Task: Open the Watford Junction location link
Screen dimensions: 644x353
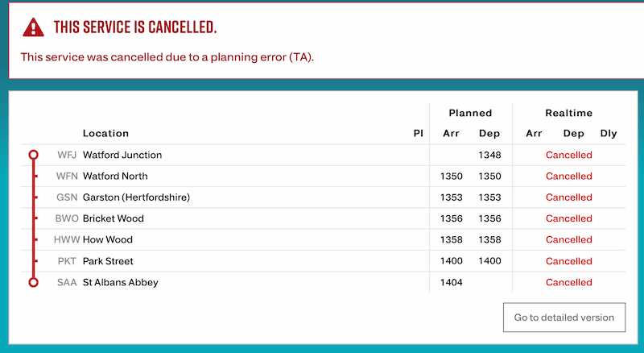Action: (x=122, y=155)
